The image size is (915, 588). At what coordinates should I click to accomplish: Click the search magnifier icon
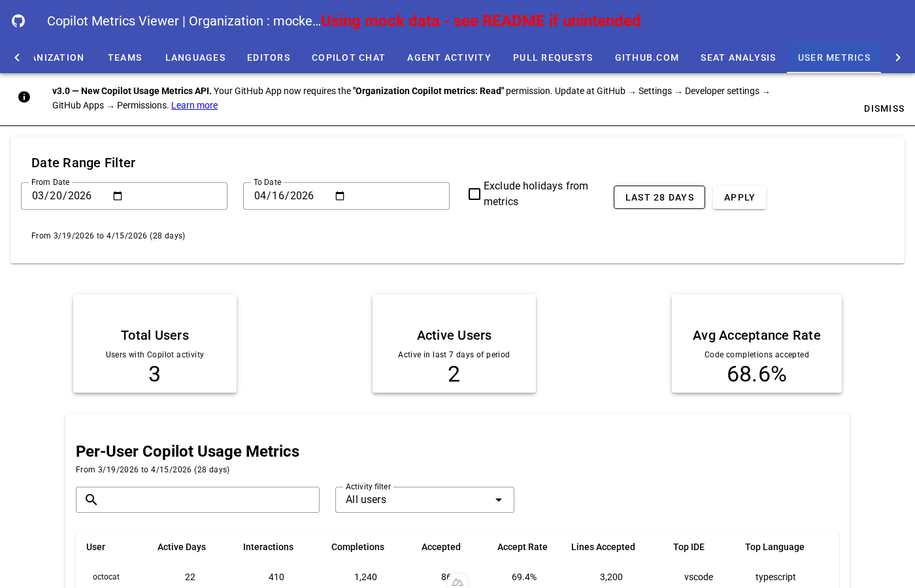91,500
